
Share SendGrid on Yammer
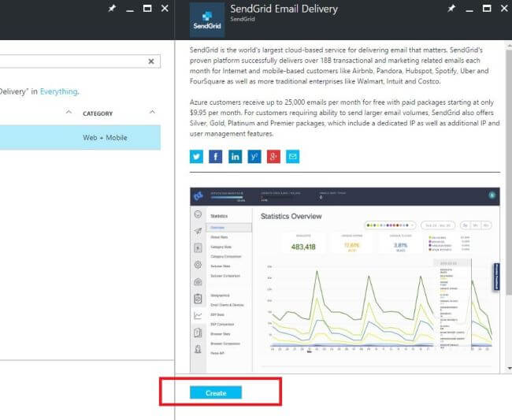click(x=254, y=157)
